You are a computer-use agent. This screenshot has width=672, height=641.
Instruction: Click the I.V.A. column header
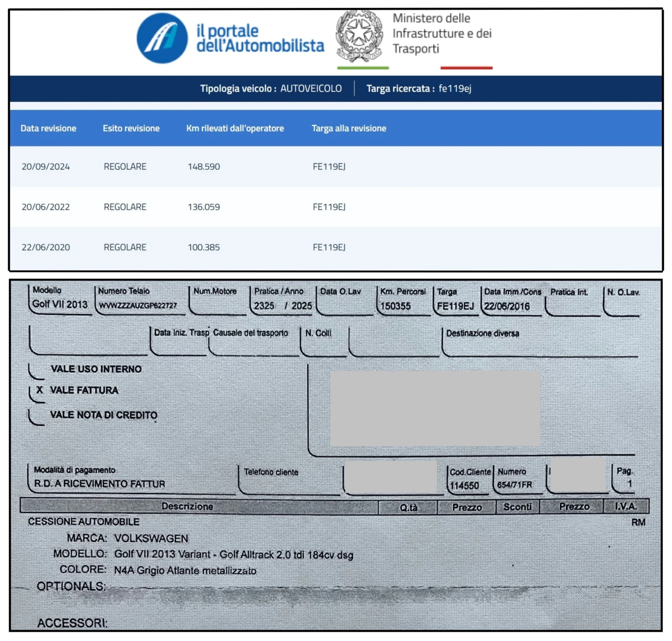[x=625, y=507]
